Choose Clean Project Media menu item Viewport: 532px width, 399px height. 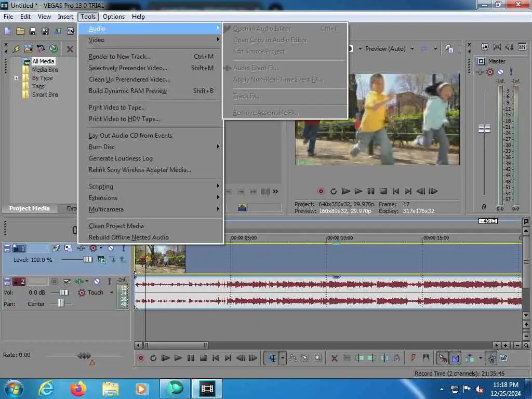pyautogui.click(x=151, y=226)
